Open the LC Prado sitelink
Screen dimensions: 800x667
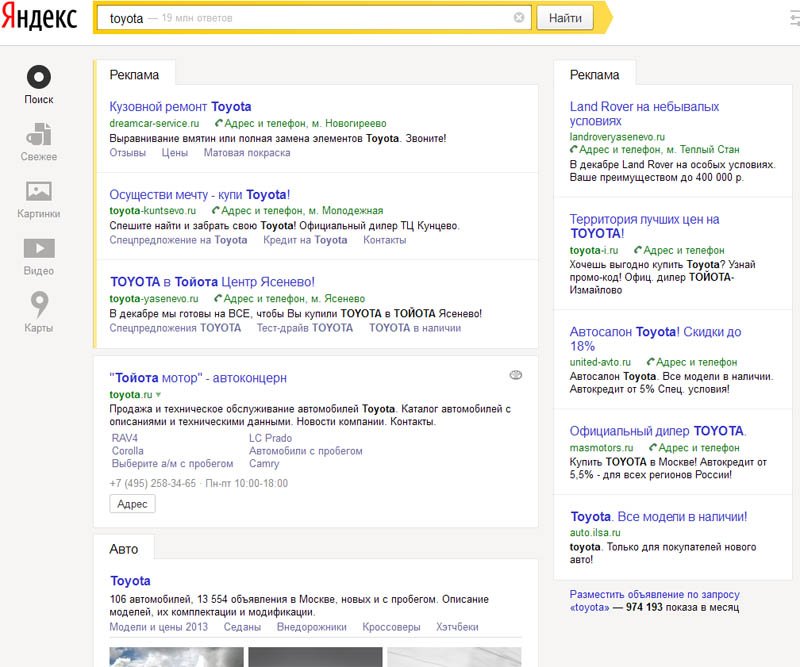(x=270, y=438)
